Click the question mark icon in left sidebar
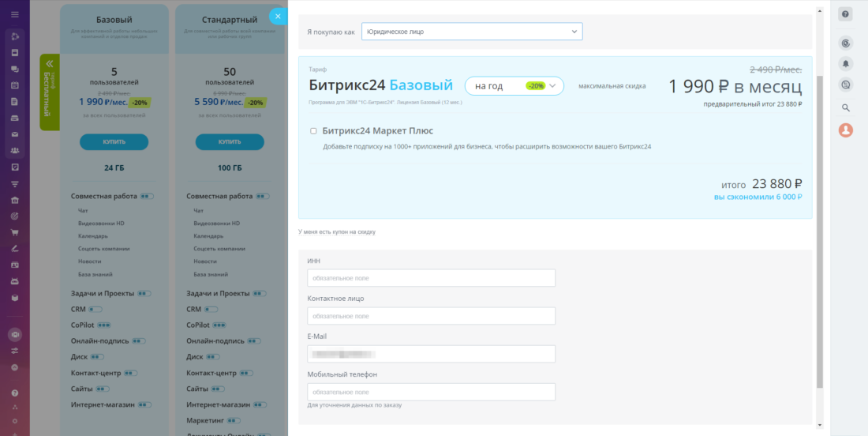This screenshot has height=436, width=868. [x=15, y=393]
